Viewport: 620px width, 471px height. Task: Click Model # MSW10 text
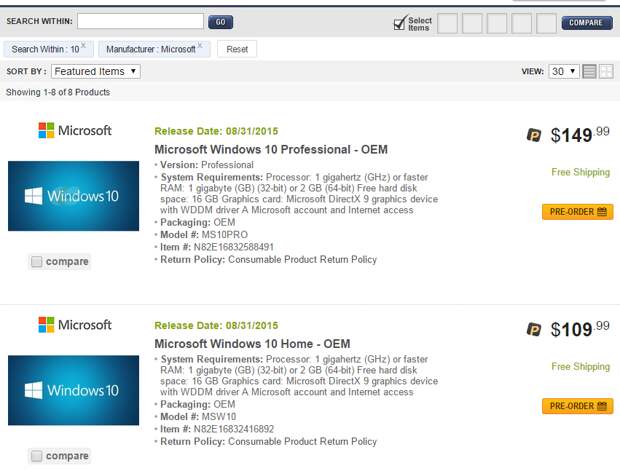point(198,416)
